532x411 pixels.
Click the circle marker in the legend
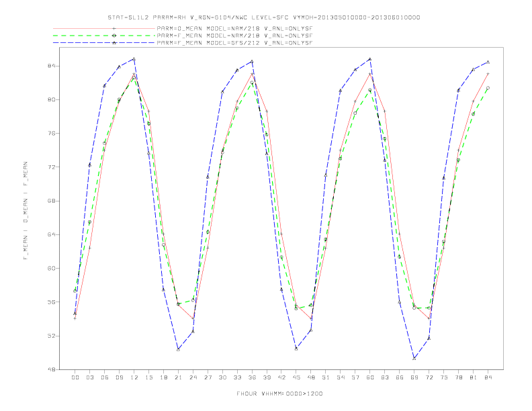114,36
